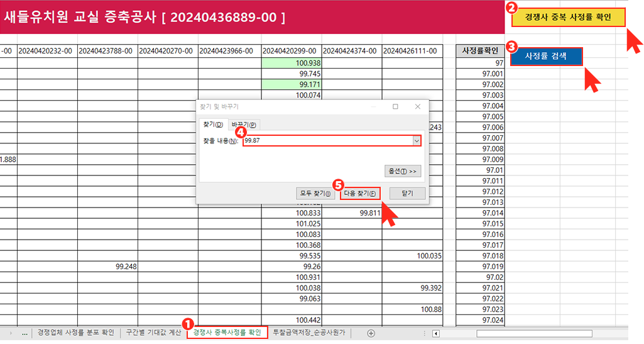The width and height of the screenshot is (644, 344).
Task: Select cell with value 99.063
Action: [x=292, y=298]
